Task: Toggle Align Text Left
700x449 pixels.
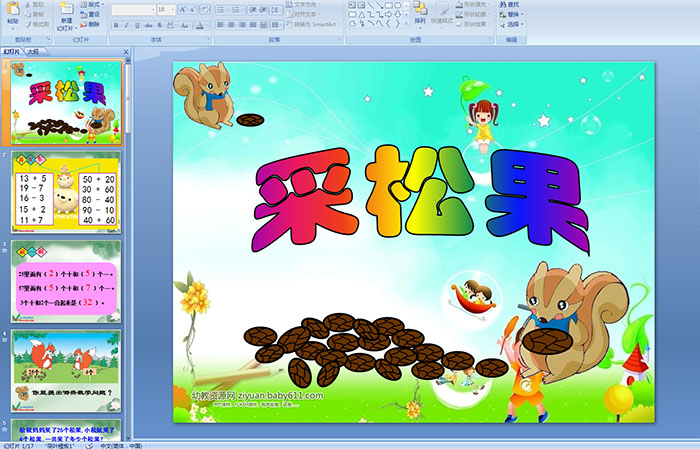Action: 220,25
